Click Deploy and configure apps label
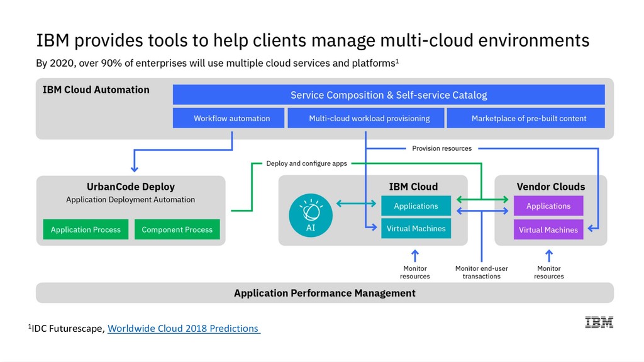This screenshot has height=362, width=644. (x=306, y=163)
